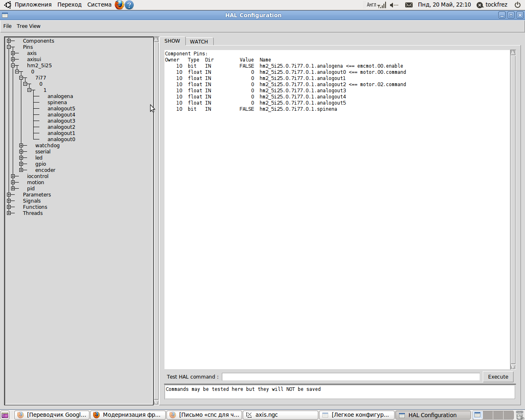The image size is (525, 420).
Task: Expand the pid node
Action: point(13,189)
